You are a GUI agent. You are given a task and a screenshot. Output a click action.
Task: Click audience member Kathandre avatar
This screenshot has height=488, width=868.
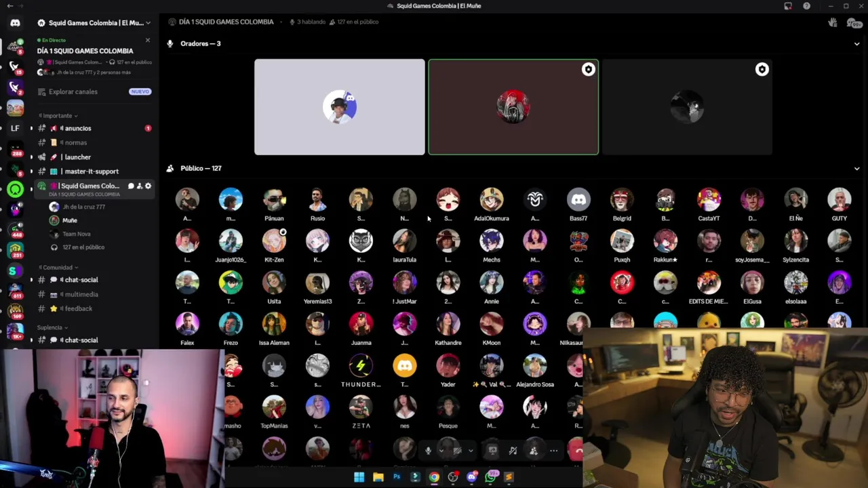point(448,324)
